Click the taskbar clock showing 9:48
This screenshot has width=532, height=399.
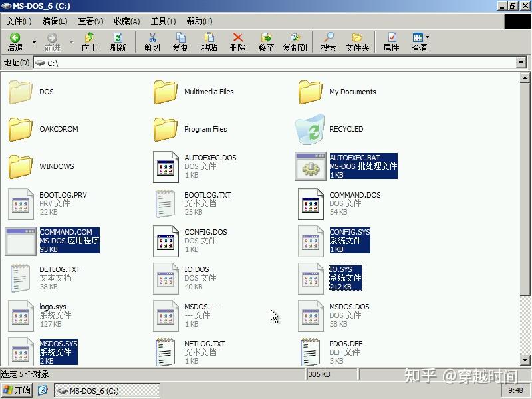[x=515, y=390]
